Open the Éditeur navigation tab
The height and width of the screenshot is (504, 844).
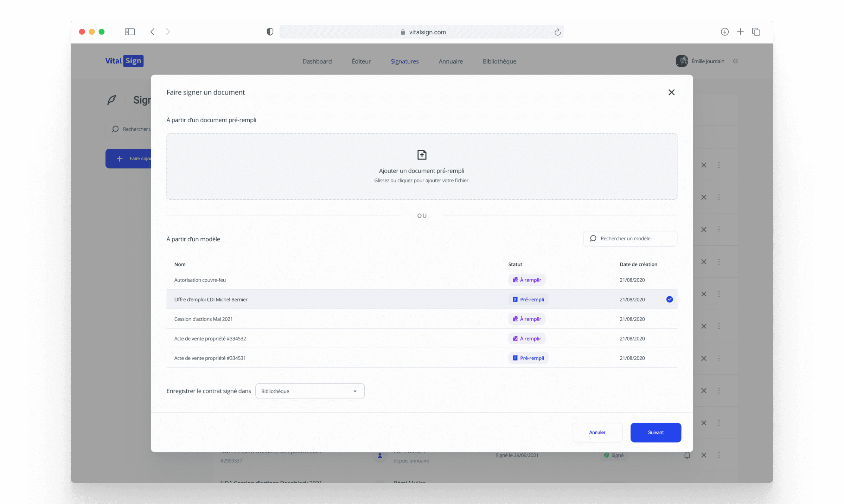[x=361, y=61]
